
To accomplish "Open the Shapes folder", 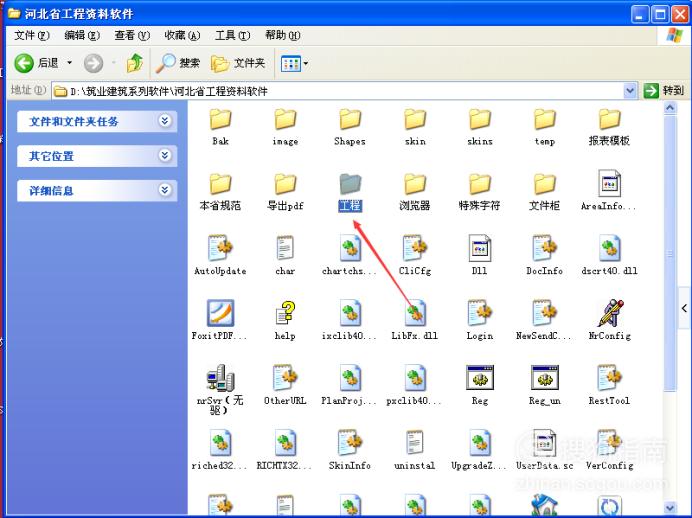I will (x=350, y=127).
